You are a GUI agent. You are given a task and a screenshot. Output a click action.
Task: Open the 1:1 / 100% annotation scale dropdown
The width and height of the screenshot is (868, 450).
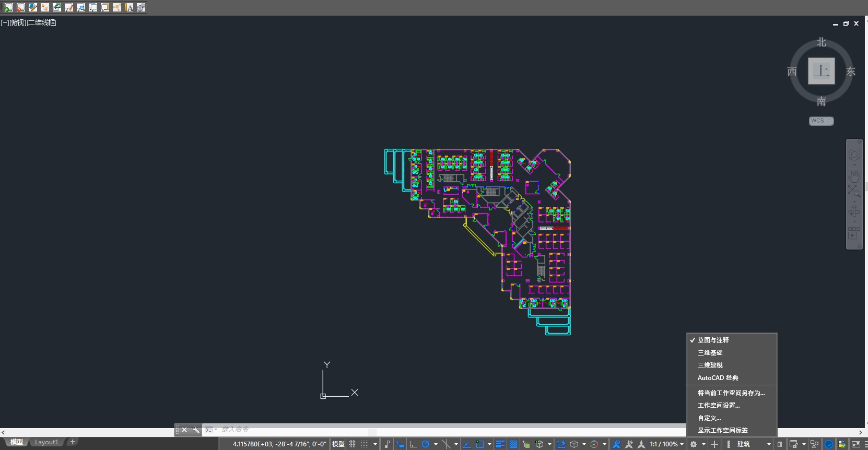click(666, 444)
